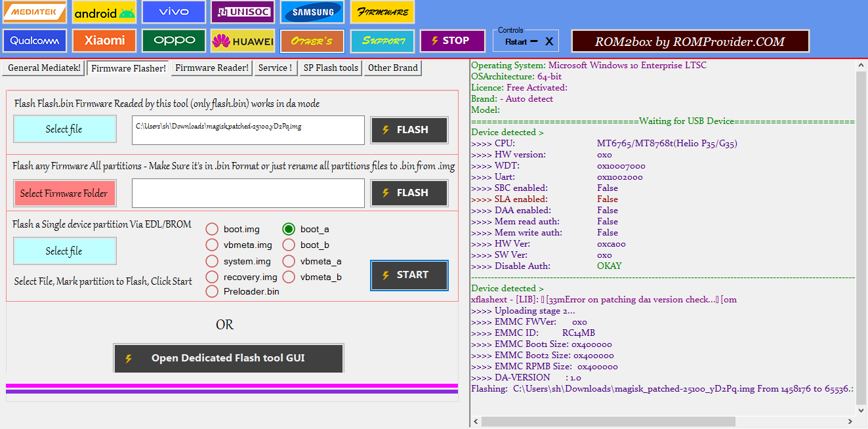Click FLASH button for firmware folder
The width and height of the screenshot is (868, 429).
pos(409,193)
